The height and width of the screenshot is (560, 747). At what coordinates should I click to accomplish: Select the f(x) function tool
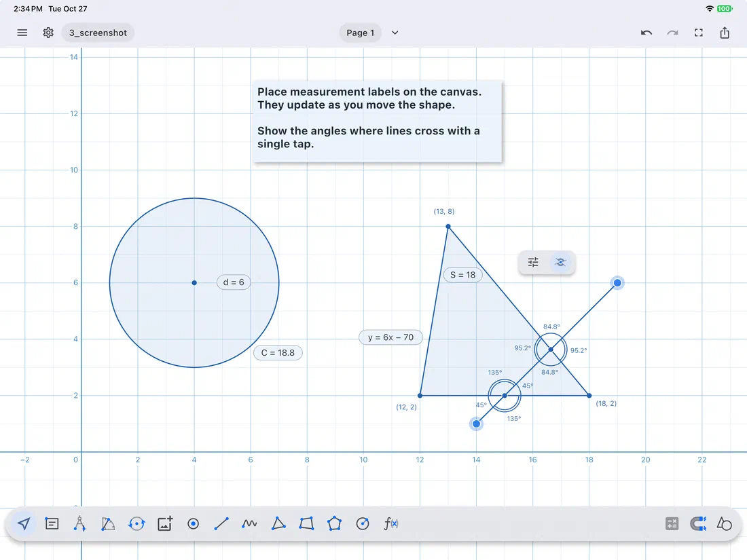pos(390,524)
